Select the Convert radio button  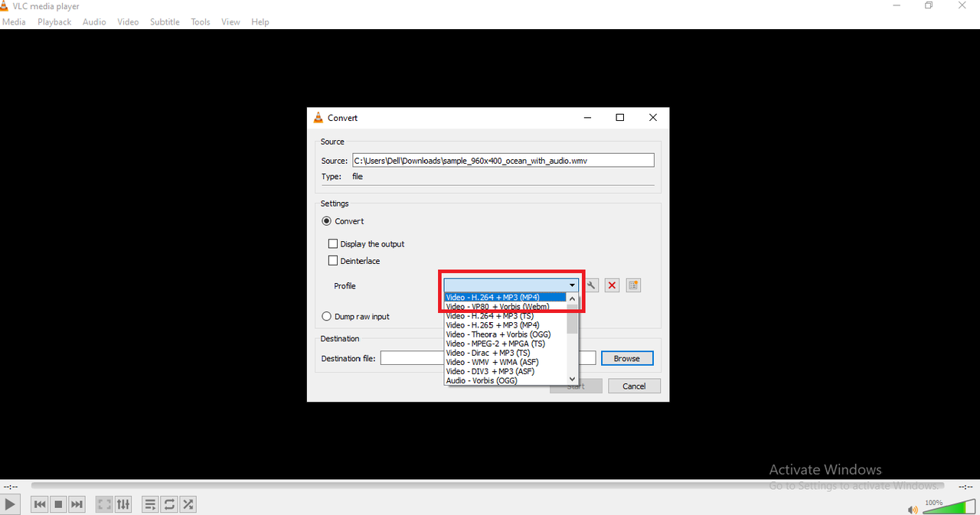coord(327,221)
